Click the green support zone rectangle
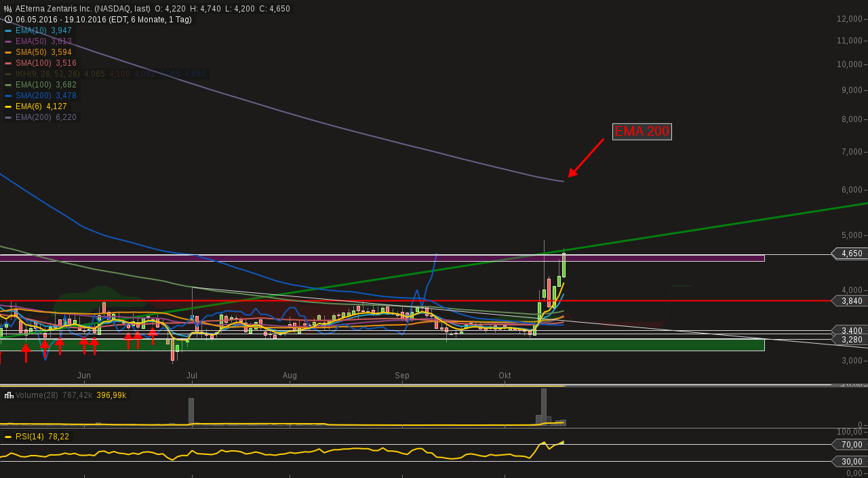Viewport: 868px width, 478px height. coord(382,344)
